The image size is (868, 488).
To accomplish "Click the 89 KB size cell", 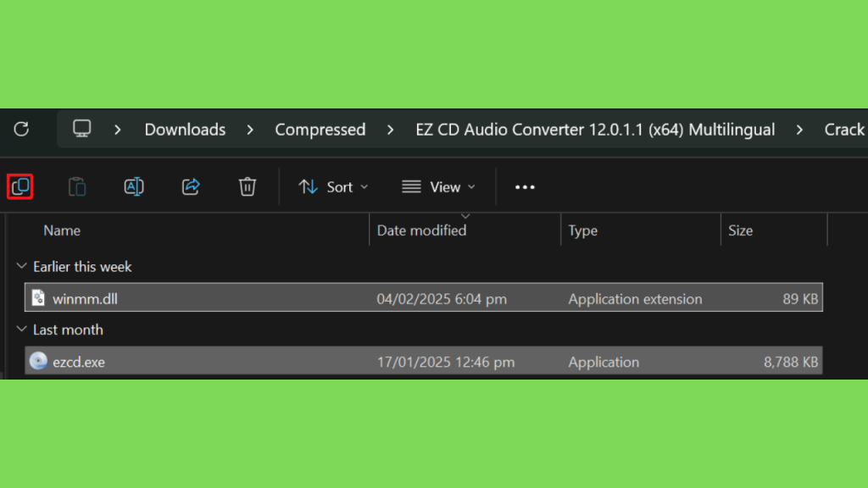I will (800, 299).
